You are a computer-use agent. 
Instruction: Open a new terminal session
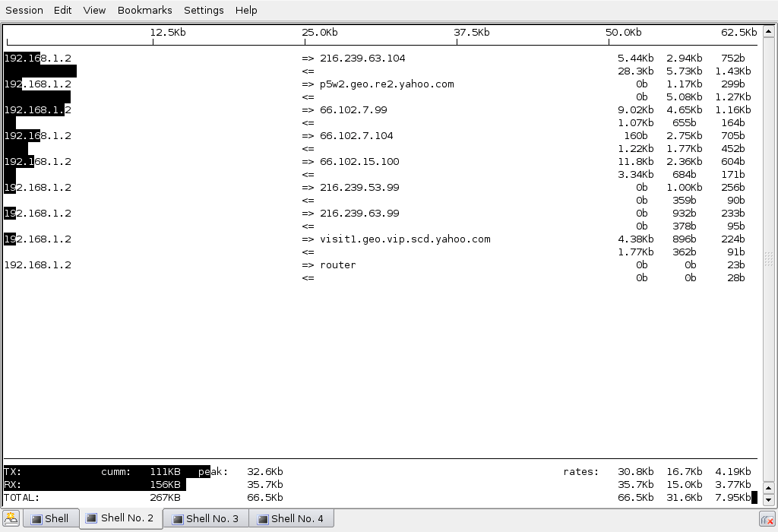(x=11, y=518)
